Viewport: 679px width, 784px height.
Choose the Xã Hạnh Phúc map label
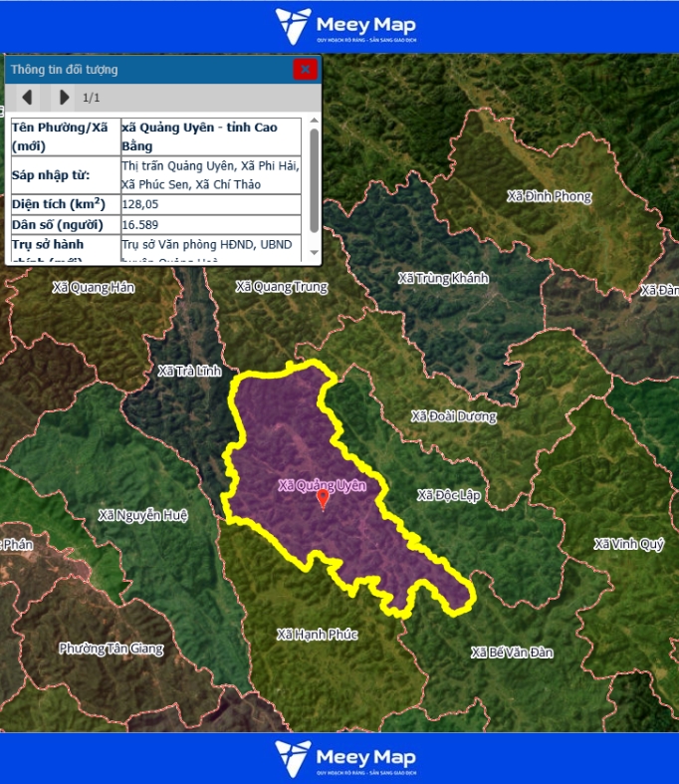(x=317, y=634)
